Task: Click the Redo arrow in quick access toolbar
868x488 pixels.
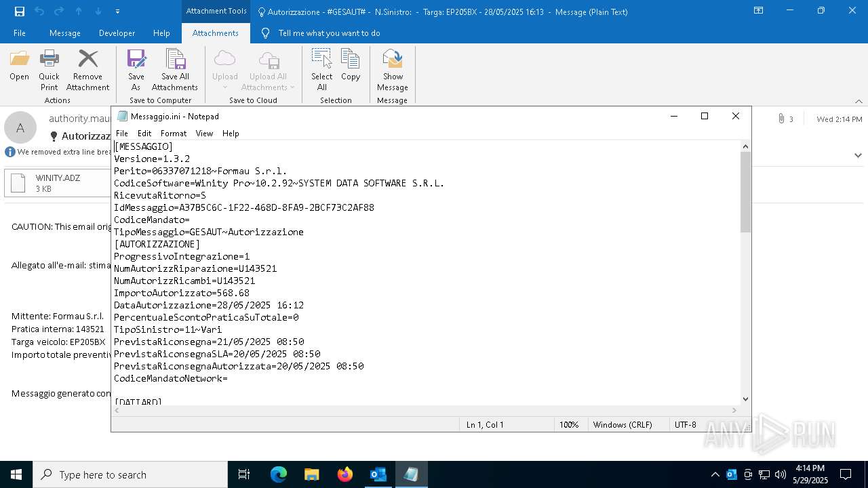Action: coord(59,12)
